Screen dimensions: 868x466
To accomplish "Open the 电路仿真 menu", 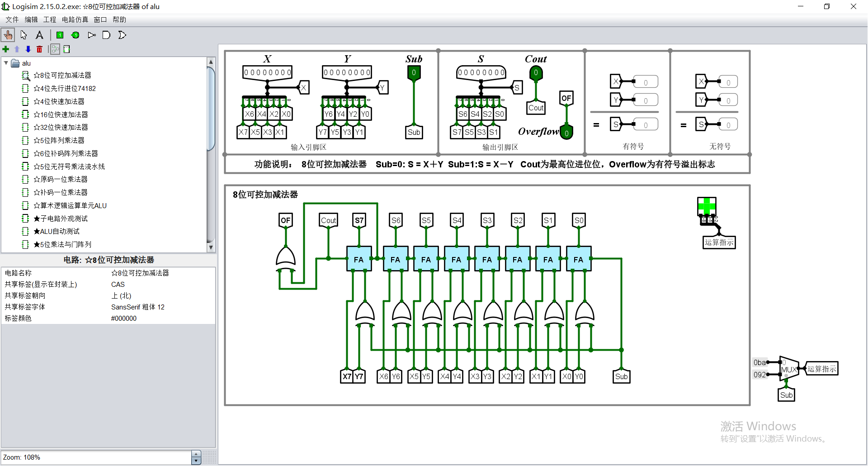I will pos(75,19).
